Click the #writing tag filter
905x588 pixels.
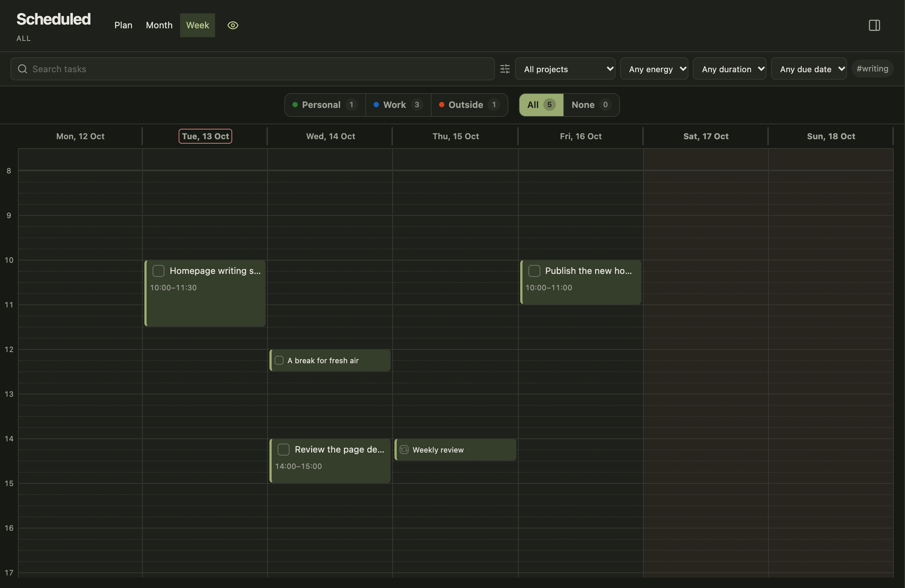tap(872, 68)
